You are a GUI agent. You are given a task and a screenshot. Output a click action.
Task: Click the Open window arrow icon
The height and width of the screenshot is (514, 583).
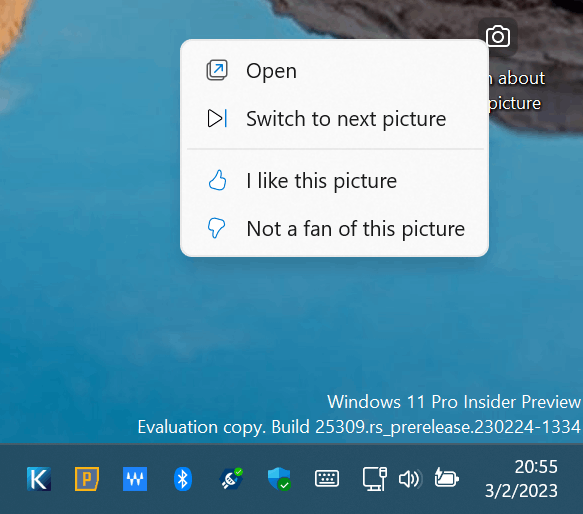click(217, 70)
